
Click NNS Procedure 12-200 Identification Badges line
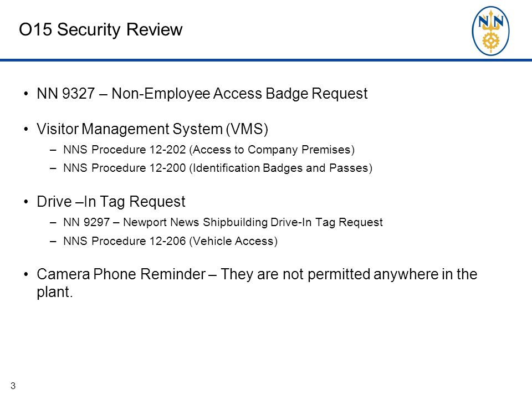218,168
